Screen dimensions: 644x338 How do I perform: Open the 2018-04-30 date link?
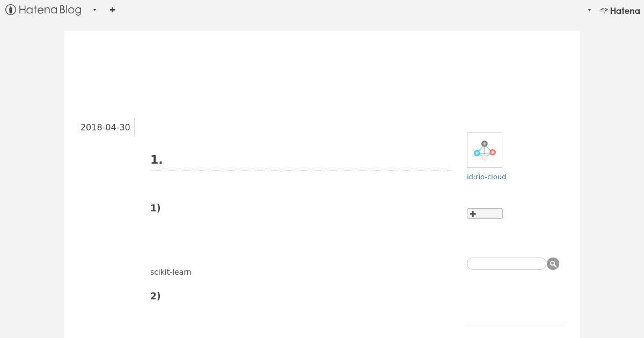click(105, 127)
